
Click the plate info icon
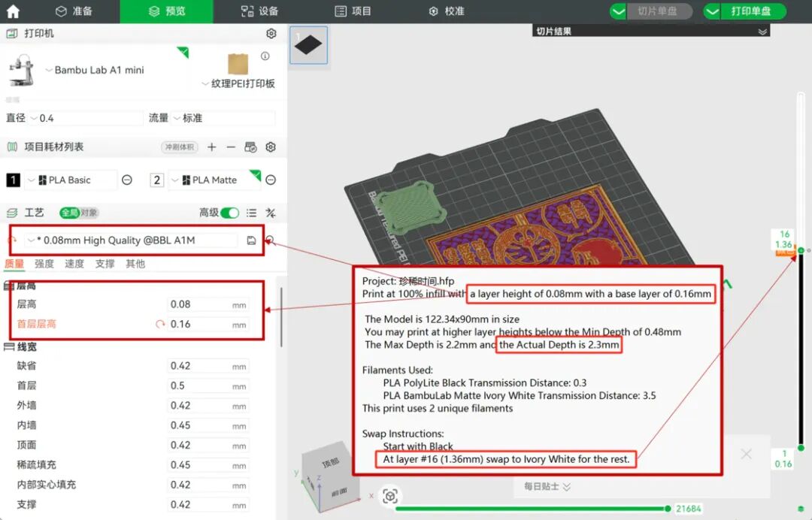tap(265, 56)
